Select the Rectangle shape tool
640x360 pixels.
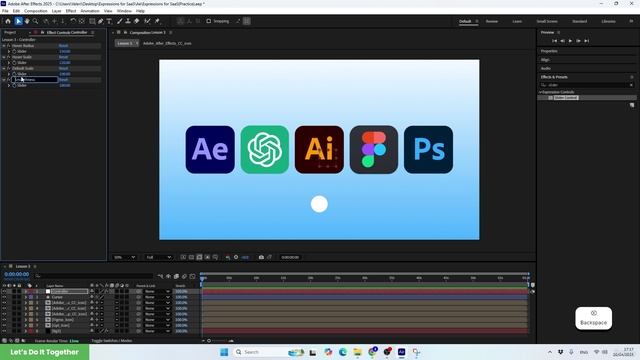coord(92,21)
